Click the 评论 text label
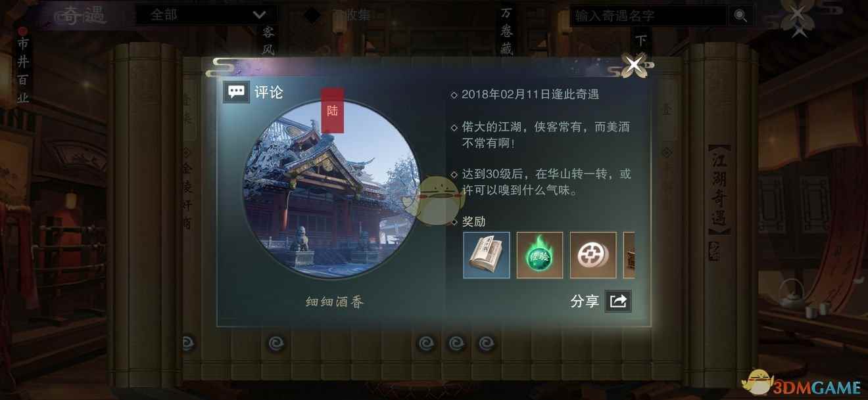Image resolution: width=868 pixels, height=400 pixels. pyautogui.click(x=269, y=93)
